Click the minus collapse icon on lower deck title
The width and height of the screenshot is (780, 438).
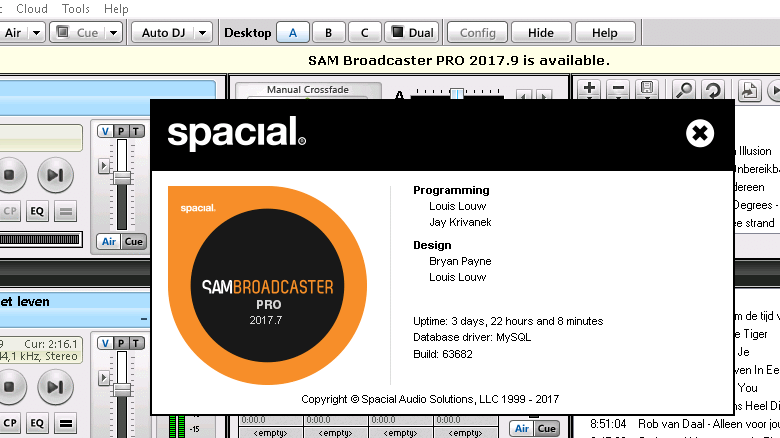click(x=144, y=319)
